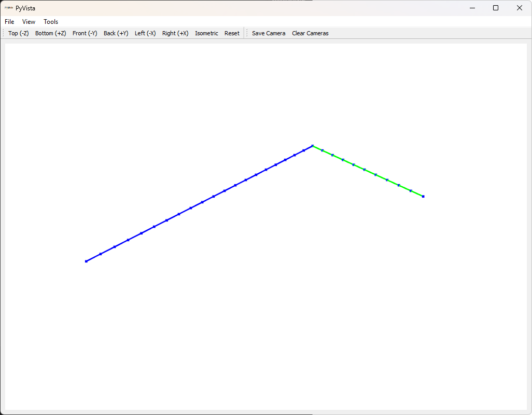Viewport: 532px width, 415px height.
Task: Click the endpoint of the green line
Action: [423, 196]
